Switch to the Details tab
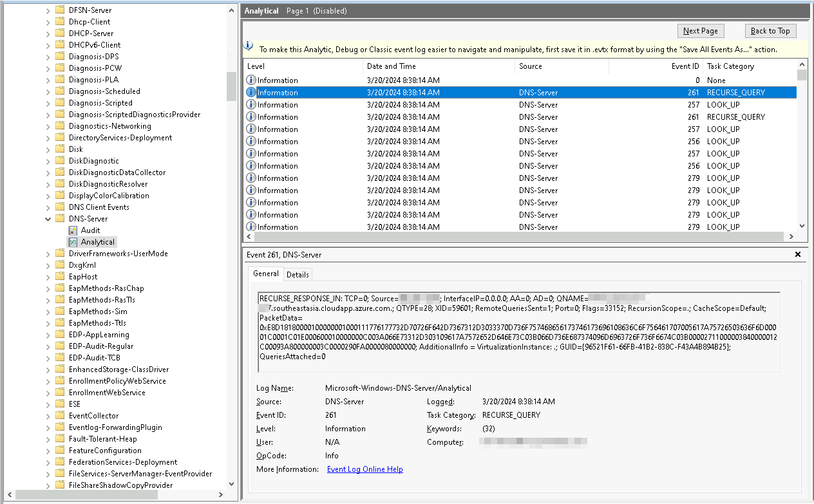Image resolution: width=814 pixels, height=504 pixels. pos(298,274)
